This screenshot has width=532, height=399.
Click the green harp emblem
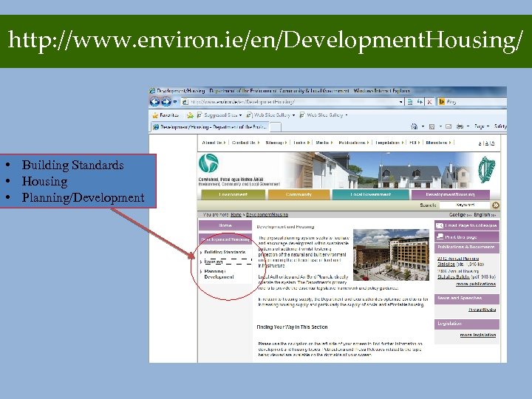[487, 170]
